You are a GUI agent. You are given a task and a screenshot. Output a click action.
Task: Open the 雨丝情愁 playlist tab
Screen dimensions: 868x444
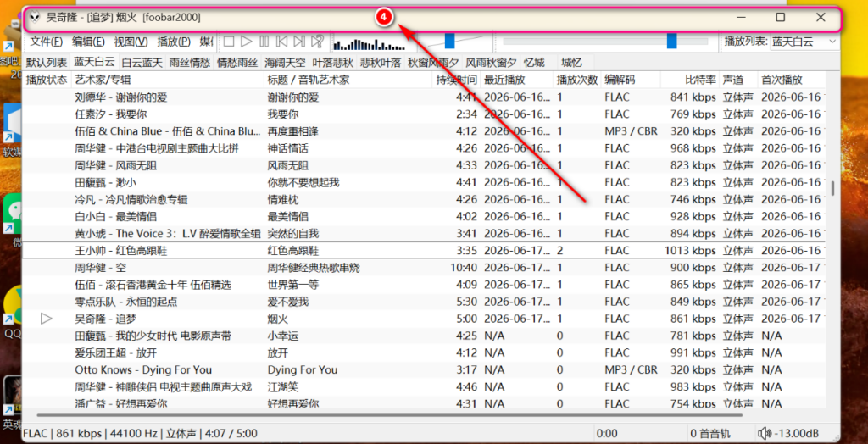[190, 62]
